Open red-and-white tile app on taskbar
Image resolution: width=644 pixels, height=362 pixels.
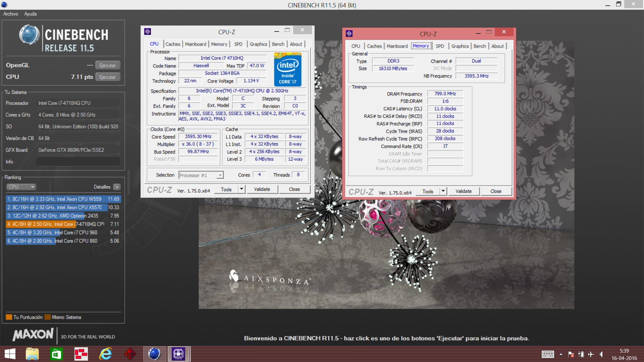(81, 354)
